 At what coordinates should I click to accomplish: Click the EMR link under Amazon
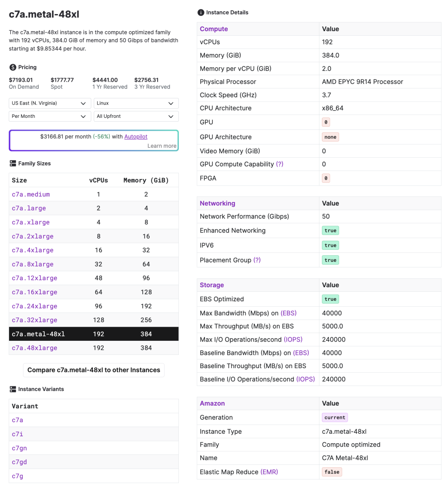[269, 472]
